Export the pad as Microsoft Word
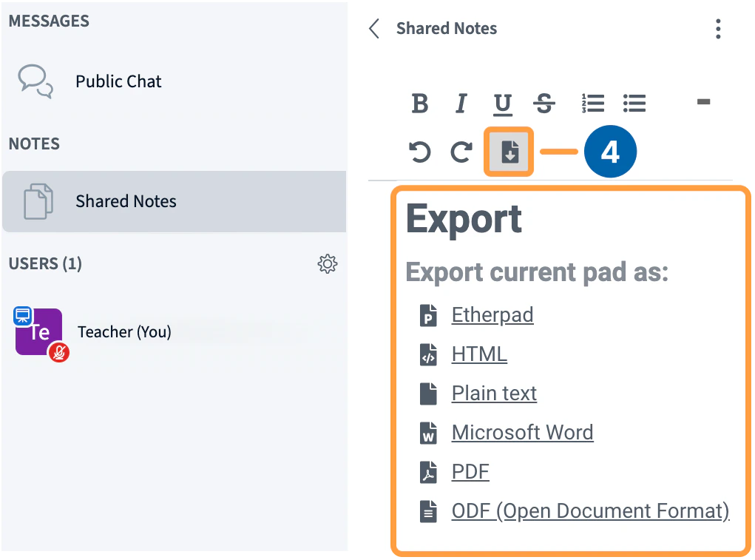755x560 pixels. (523, 432)
